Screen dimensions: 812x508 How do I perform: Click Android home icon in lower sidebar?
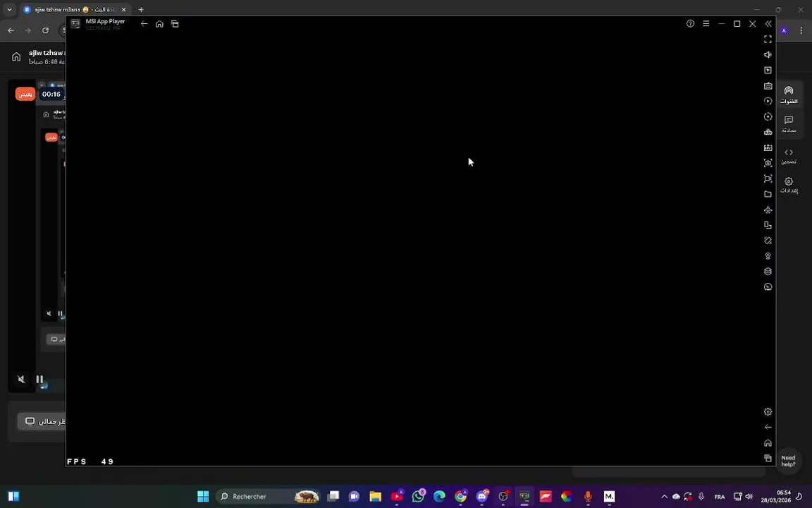coord(768,442)
